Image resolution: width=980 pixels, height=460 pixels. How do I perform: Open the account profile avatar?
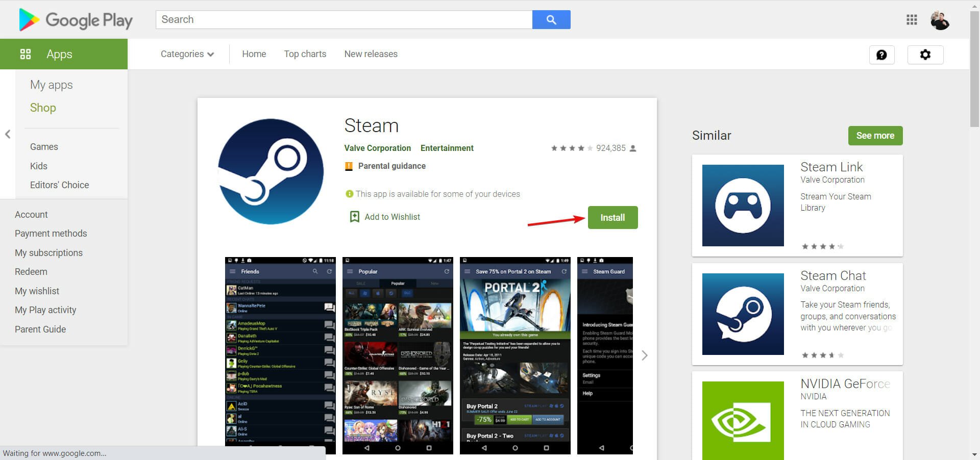pos(940,20)
